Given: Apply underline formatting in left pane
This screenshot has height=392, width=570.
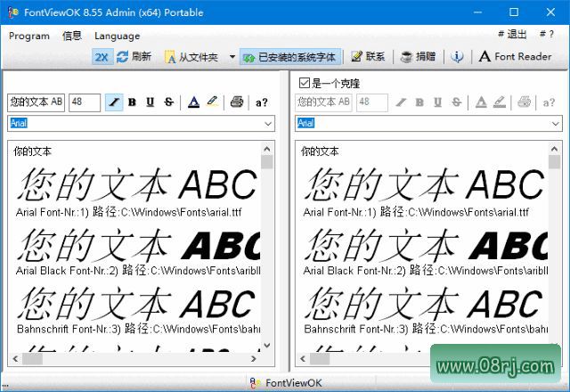Looking at the screenshot, I should 150,102.
